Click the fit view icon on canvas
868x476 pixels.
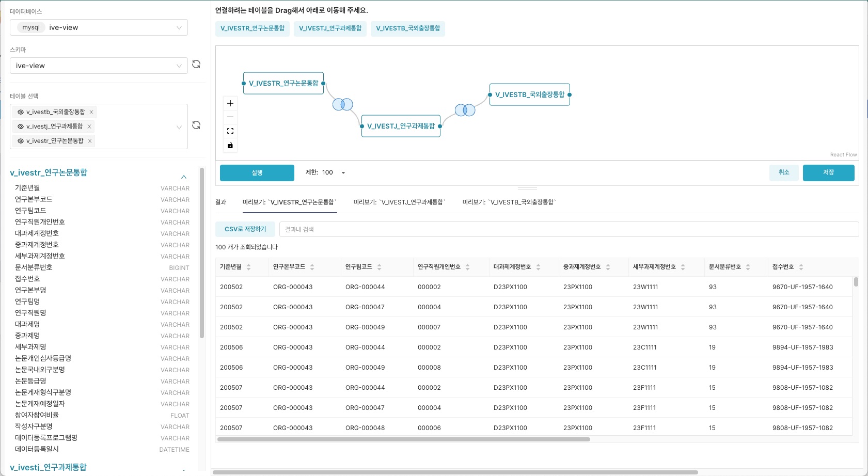click(x=230, y=131)
